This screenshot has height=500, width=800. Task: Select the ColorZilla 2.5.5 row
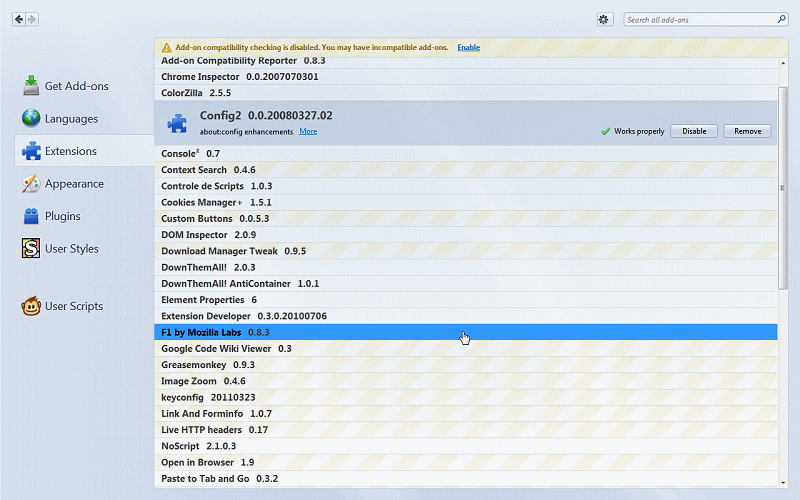[466, 93]
